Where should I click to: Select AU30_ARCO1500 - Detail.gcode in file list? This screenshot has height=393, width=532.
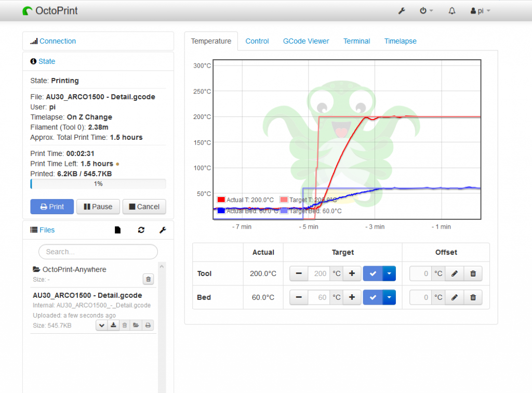point(87,295)
